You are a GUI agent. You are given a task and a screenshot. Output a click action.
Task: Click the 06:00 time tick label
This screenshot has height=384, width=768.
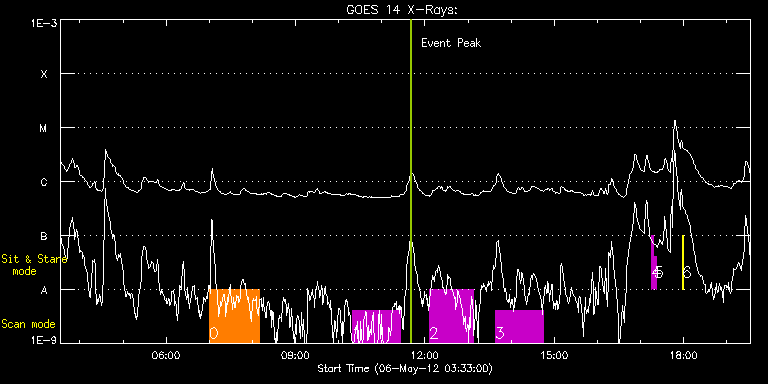coord(166,355)
